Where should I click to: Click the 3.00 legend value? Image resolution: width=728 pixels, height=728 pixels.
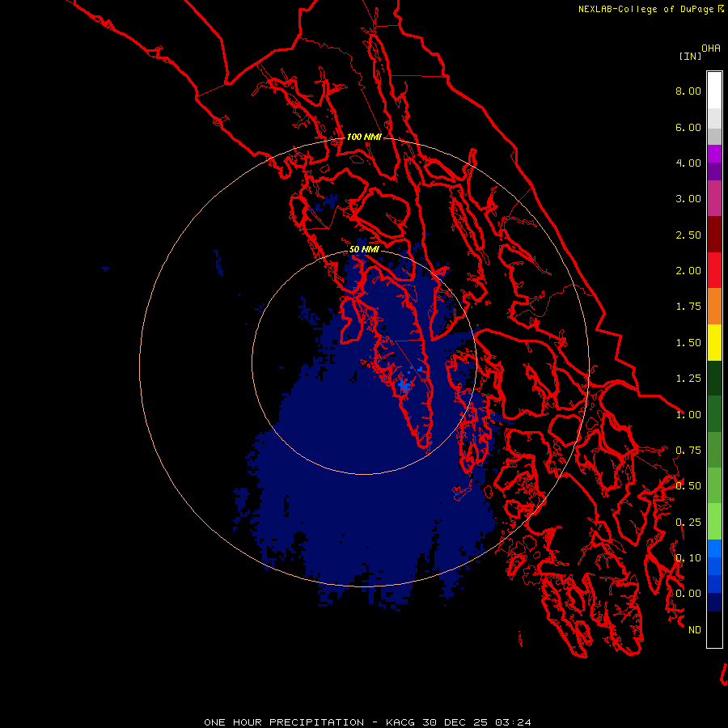[688, 199]
